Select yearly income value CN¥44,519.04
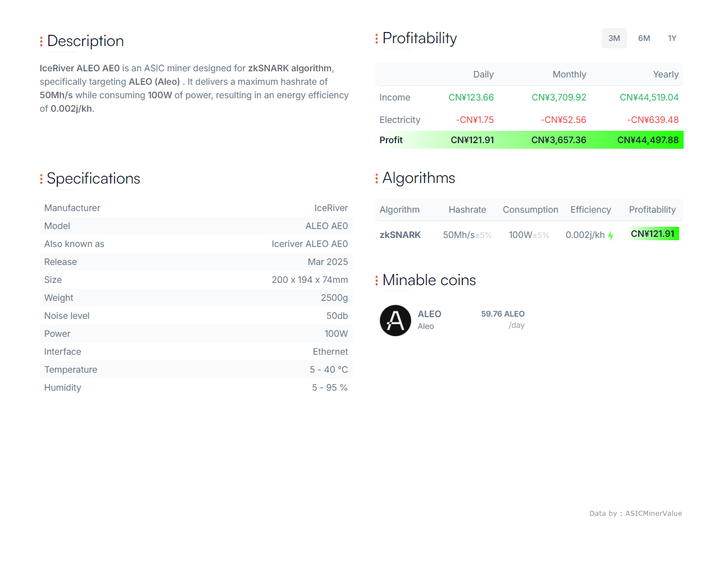The width and height of the screenshot is (728, 563). 649,97
